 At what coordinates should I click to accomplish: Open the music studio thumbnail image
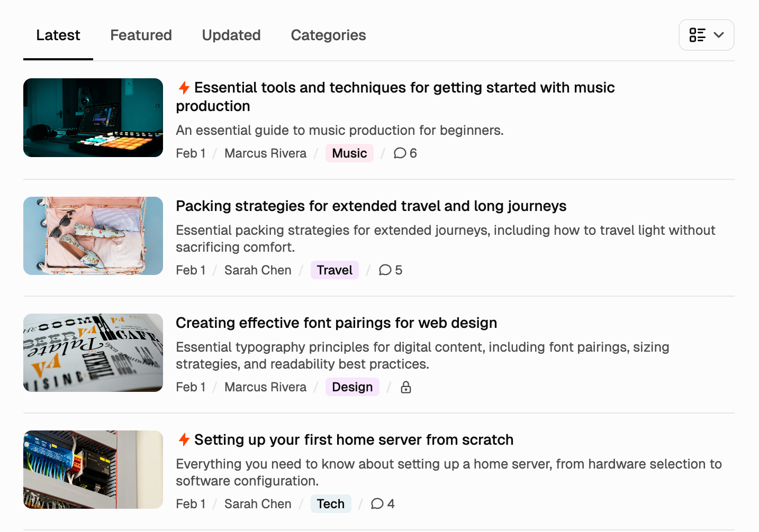93,118
